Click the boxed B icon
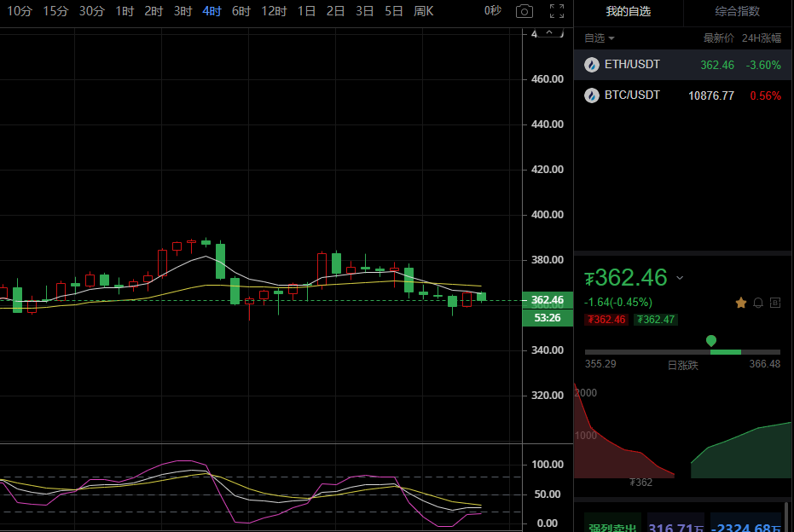 775,302
